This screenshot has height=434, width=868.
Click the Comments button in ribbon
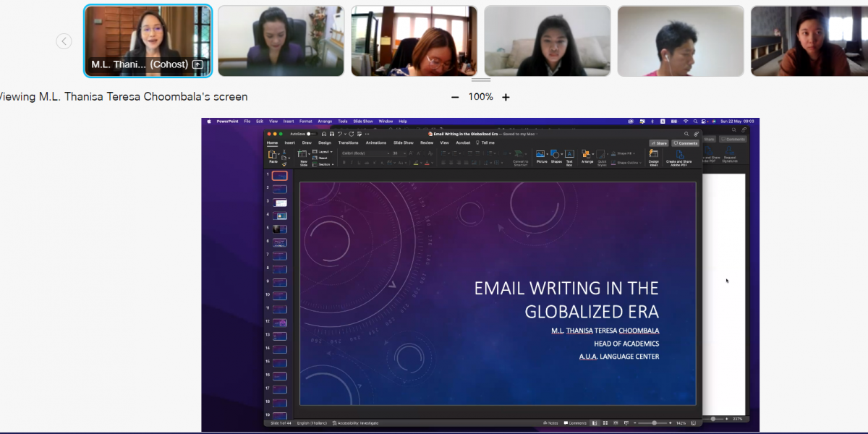point(685,143)
